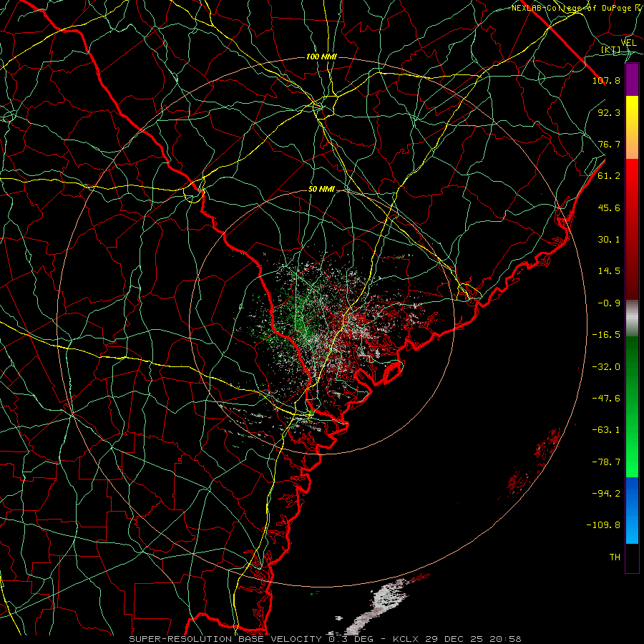
Task: Select the SUPER-RESOLUTION BASE VELOCITY caption text
Action: point(227,639)
